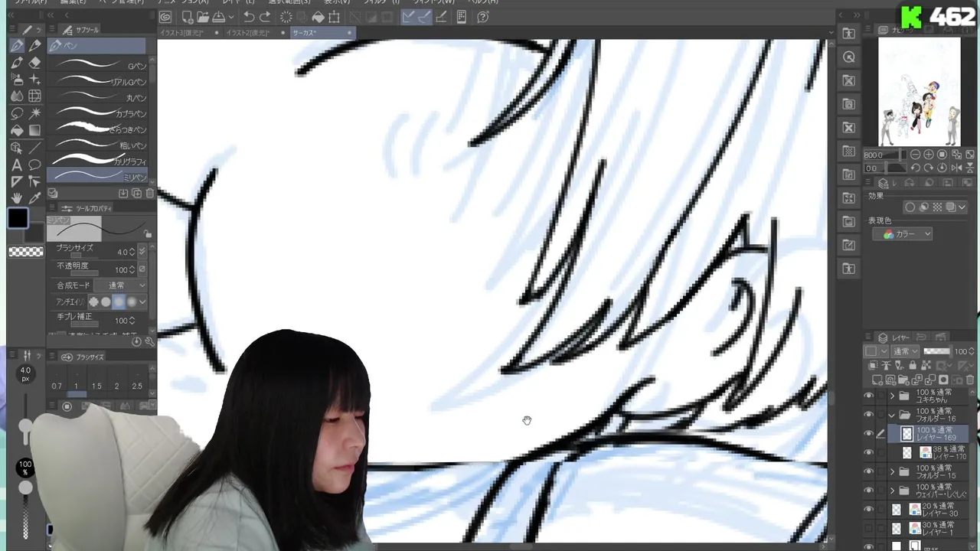980x551 pixels.
Task: Expand the anti-aliasing options arrow
Action: (142, 302)
